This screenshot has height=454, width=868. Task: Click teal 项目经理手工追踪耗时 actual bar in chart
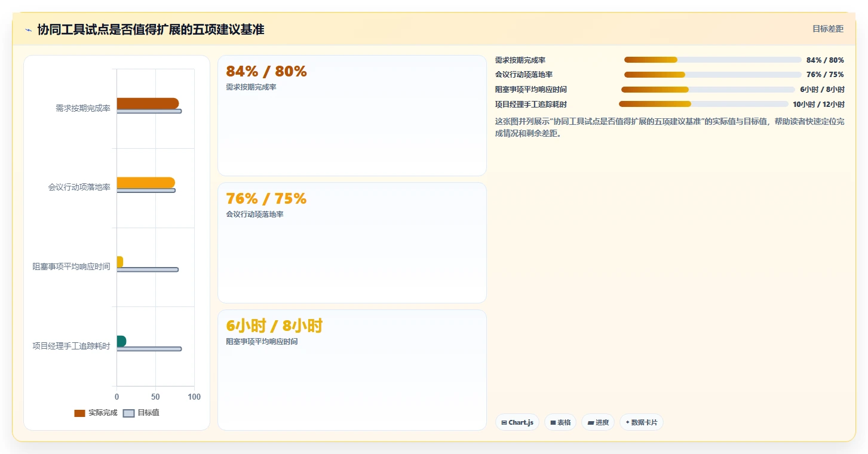[121, 341]
